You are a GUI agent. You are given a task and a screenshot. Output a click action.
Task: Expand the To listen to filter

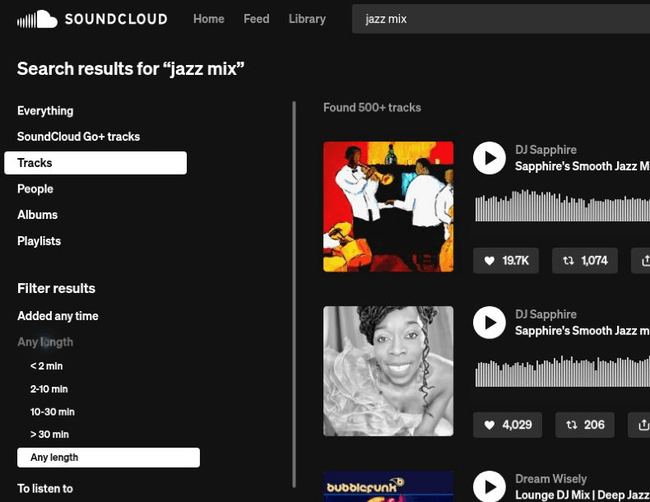(45, 489)
